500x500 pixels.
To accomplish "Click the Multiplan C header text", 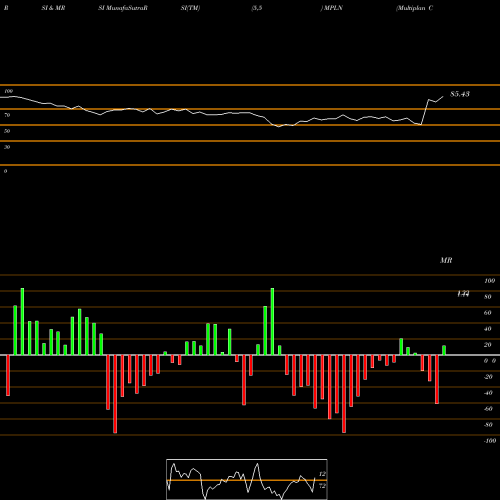I will click(x=414, y=8).
